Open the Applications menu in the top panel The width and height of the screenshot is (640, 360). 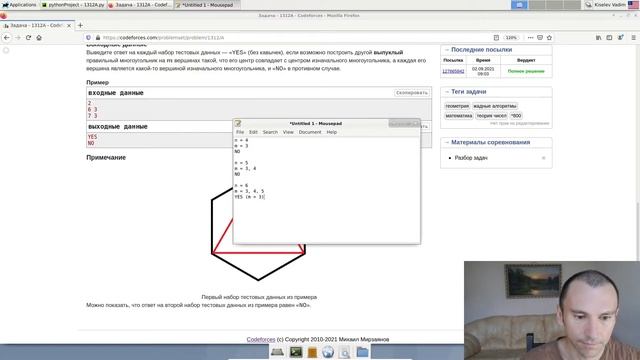(x=19, y=5)
